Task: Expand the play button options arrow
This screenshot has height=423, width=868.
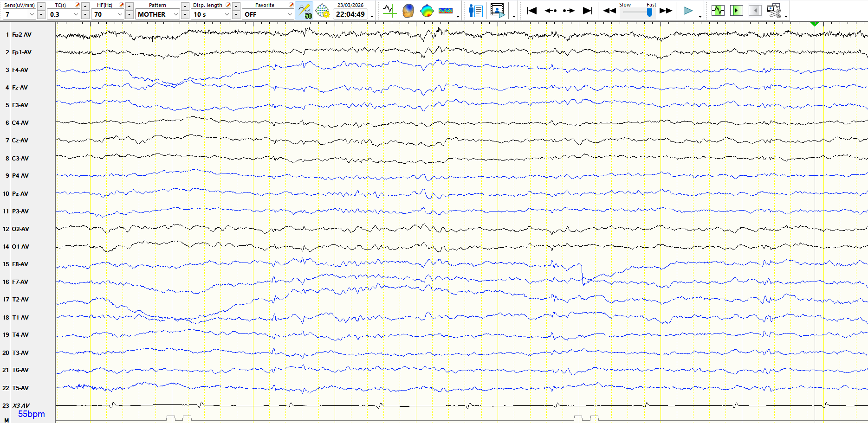Action: coord(700,16)
